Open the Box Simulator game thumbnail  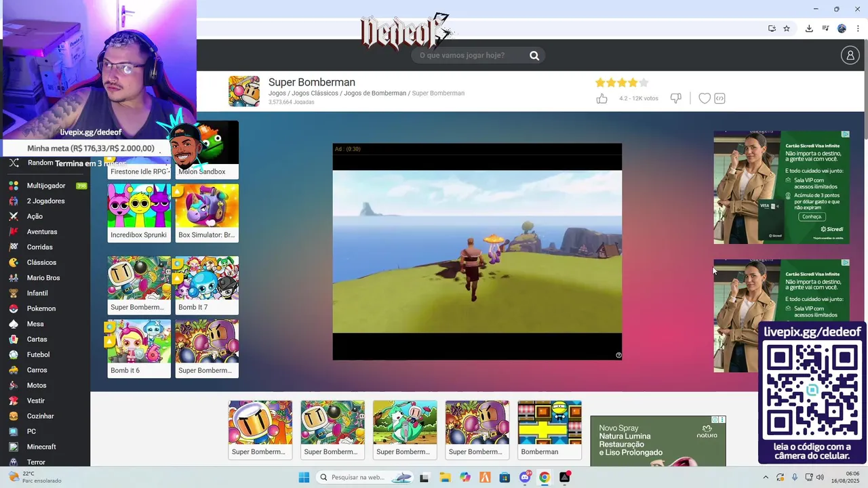click(207, 213)
